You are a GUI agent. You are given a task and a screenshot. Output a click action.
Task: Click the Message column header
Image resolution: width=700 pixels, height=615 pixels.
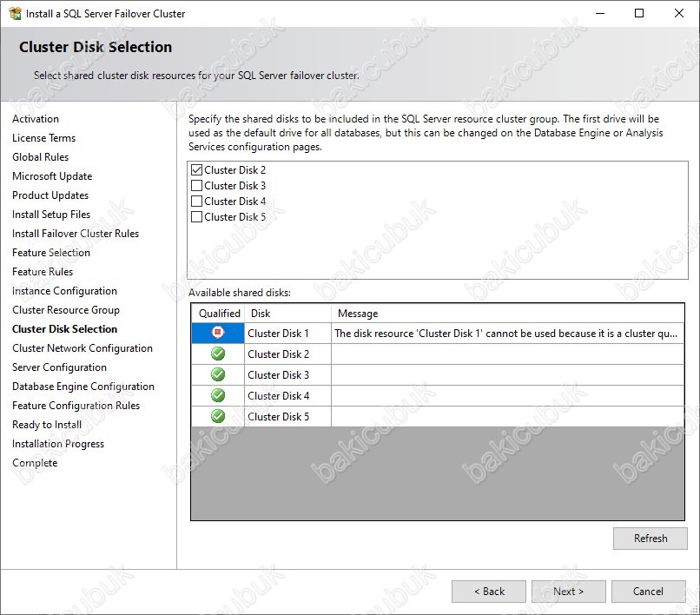(x=507, y=314)
